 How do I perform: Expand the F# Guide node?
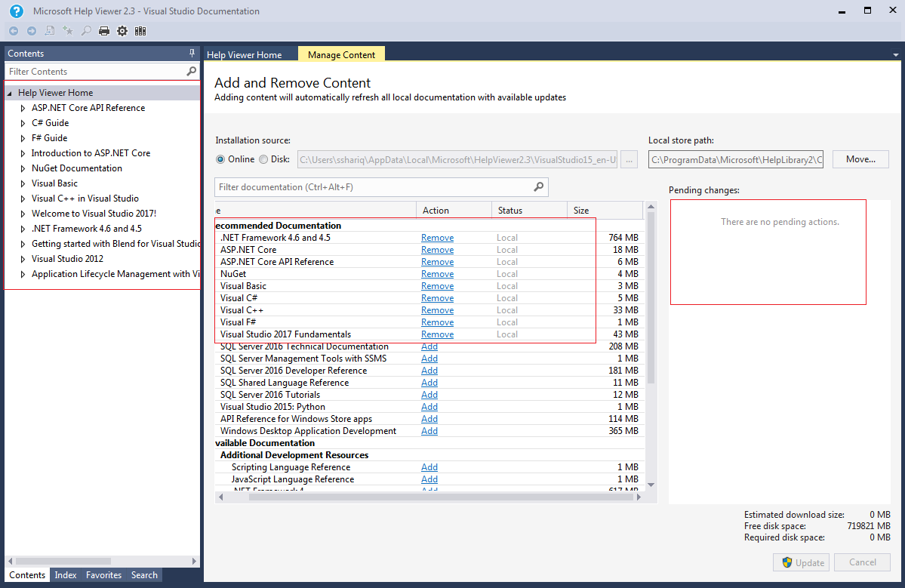coord(23,138)
